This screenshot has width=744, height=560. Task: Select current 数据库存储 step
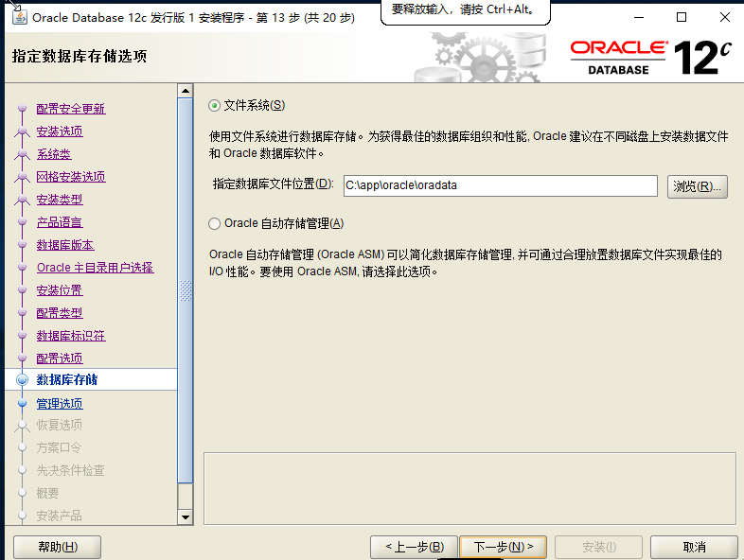[x=67, y=380]
